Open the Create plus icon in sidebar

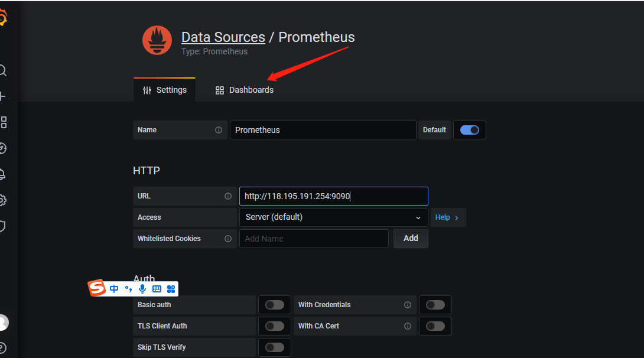coord(2,96)
